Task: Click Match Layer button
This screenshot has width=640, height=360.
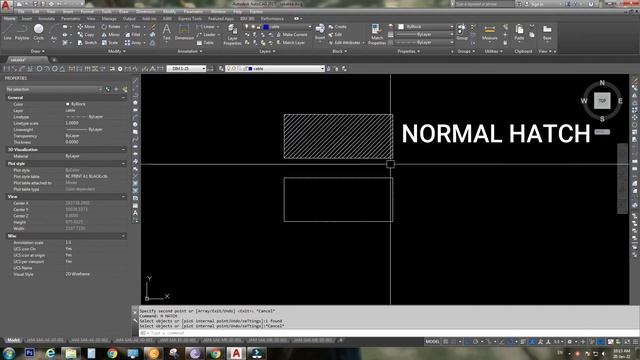Action: [291, 42]
